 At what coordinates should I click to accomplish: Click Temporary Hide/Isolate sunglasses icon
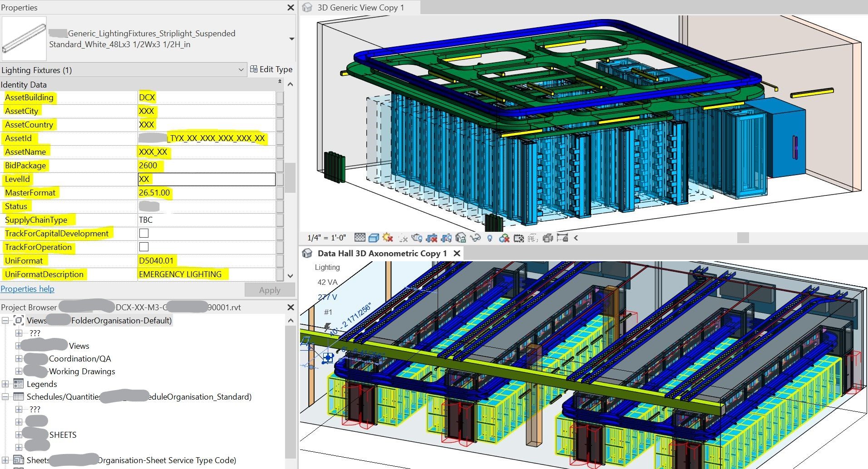coord(475,237)
